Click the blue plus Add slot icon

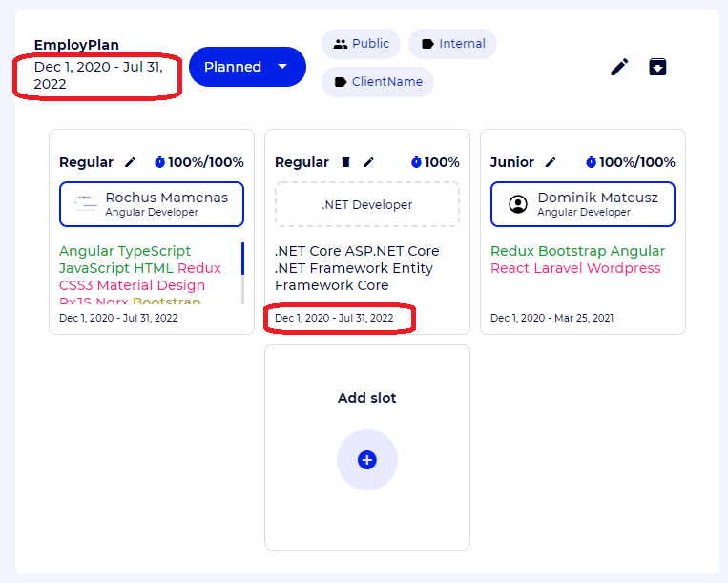pyautogui.click(x=366, y=460)
